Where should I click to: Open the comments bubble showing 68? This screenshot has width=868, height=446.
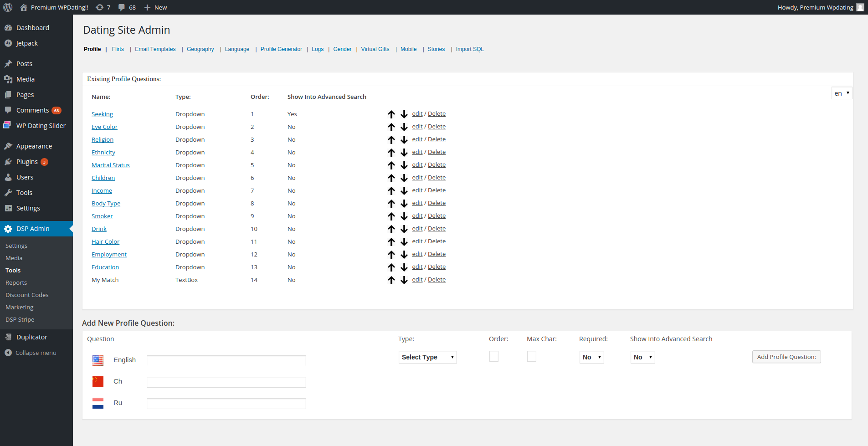[127, 7]
